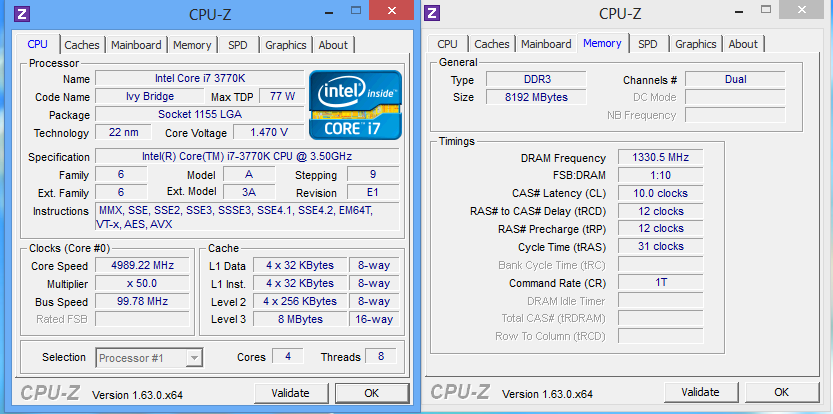Click the Level 3 associativity 16-way
Viewport: 833px width, 414px height.
(x=374, y=319)
